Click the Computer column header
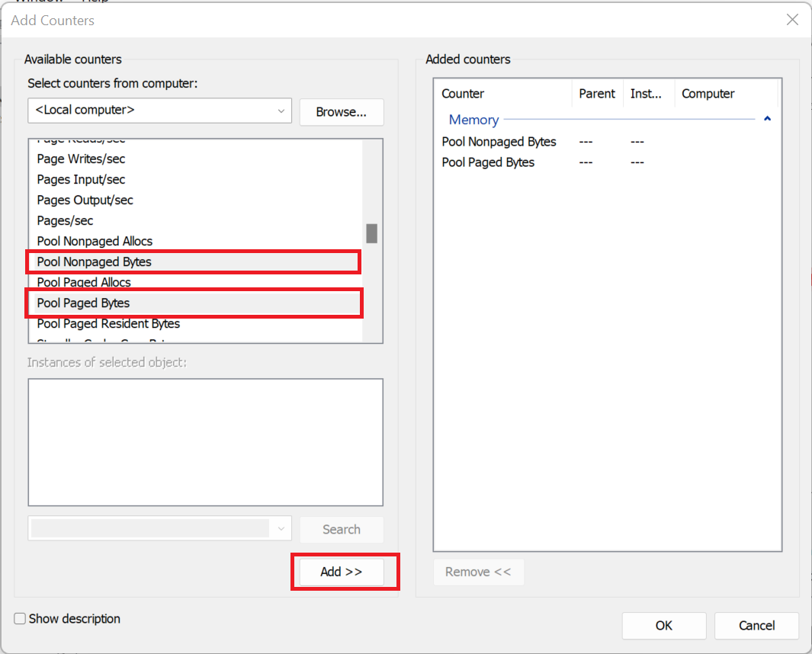812x654 pixels. (x=708, y=94)
